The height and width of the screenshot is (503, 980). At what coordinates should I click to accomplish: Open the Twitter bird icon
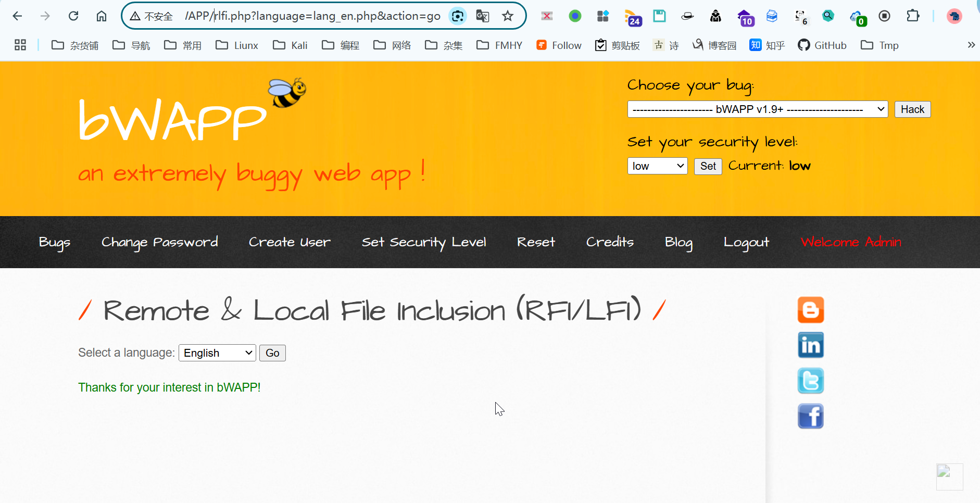(x=810, y=381)
